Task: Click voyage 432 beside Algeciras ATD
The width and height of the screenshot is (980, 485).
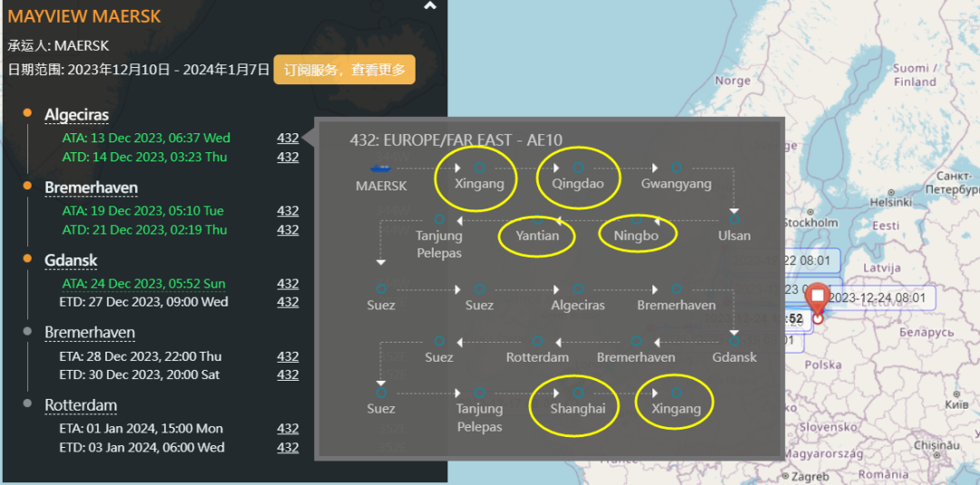Action: [289, 157]
